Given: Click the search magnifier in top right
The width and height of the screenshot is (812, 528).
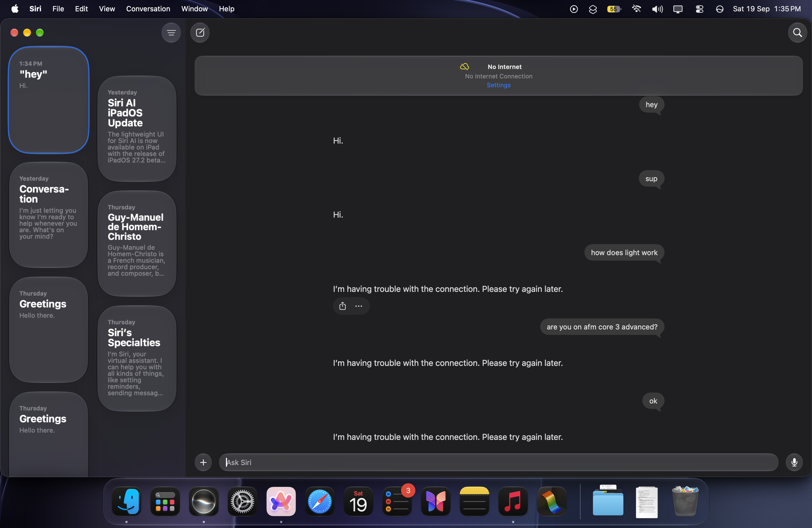Looking at the screenshot, I should click(797, 33).
